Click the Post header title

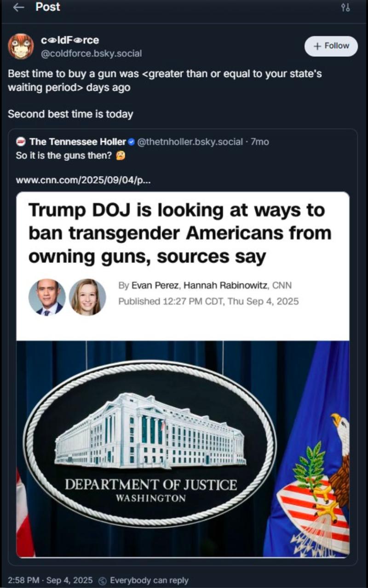tap(48, 7)
